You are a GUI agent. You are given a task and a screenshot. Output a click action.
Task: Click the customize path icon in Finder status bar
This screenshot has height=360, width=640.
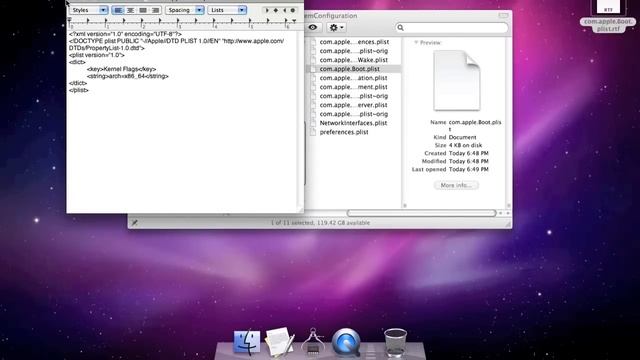[134, 222]
